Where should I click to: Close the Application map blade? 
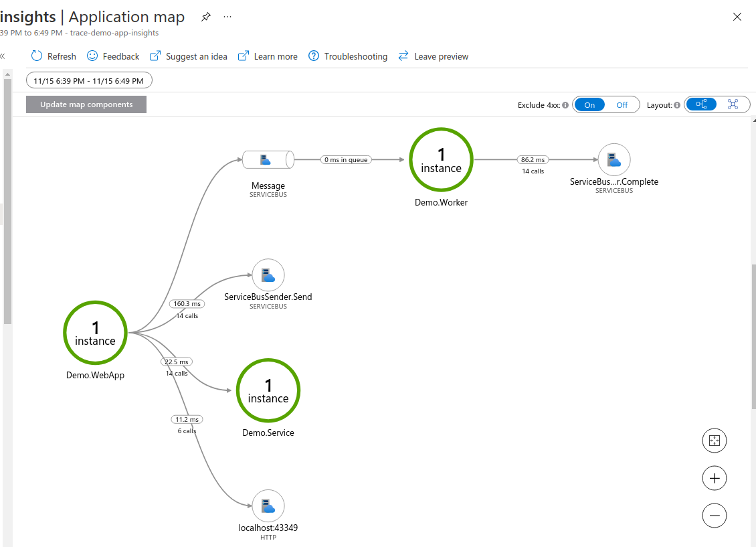(x=737, y=17)
